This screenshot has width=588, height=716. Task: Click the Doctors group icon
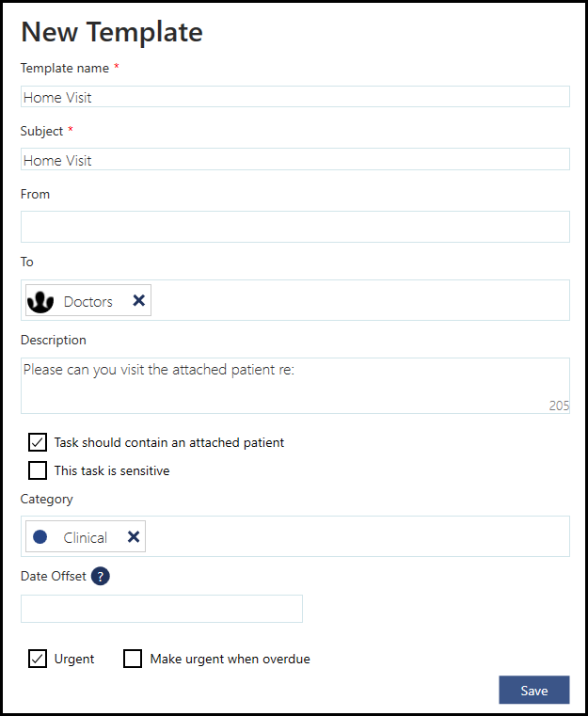40,301
